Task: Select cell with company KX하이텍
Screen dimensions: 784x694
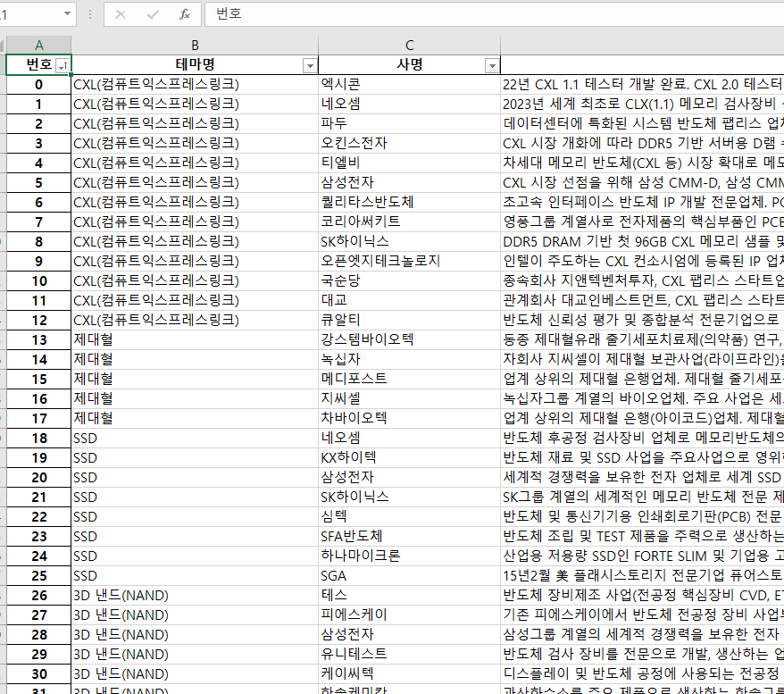Action: point(409,457)
